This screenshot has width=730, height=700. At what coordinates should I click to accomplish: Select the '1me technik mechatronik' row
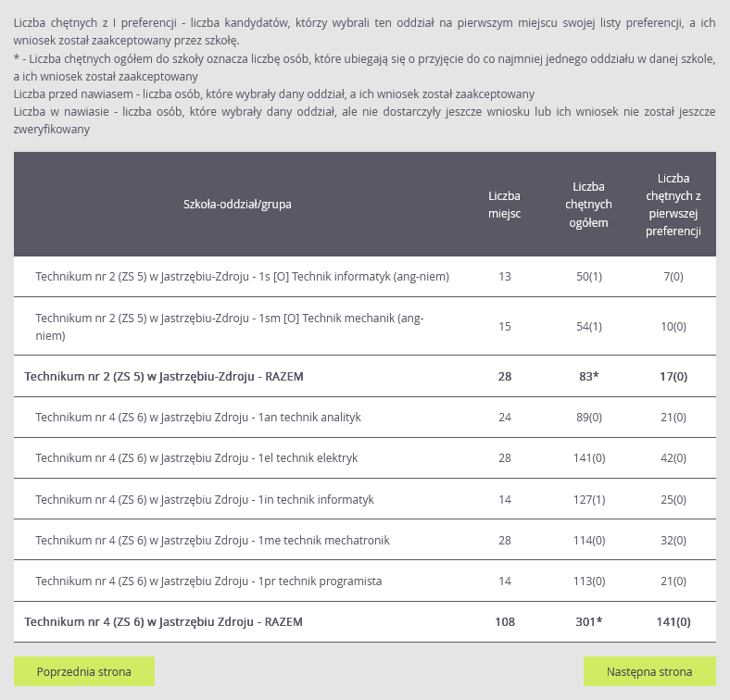[212, 540]
